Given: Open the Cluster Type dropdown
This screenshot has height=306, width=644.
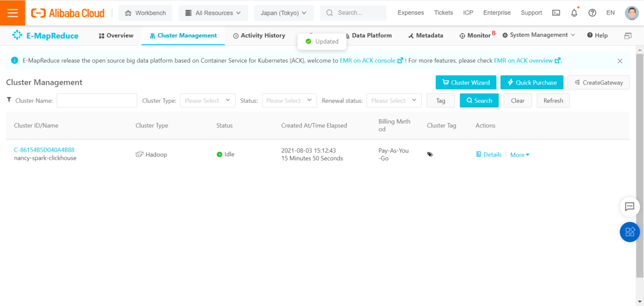Looking at the screenshot, I should [x=208, y=100].
